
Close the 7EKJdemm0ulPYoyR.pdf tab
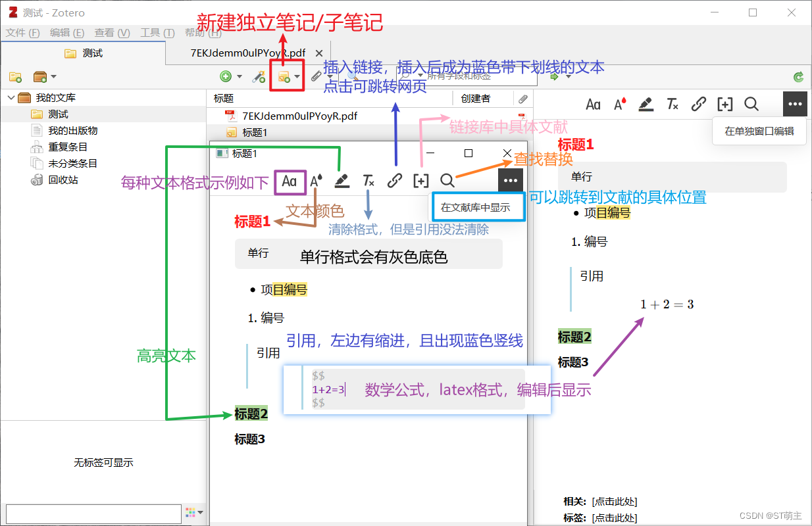[x=319, y=53]
